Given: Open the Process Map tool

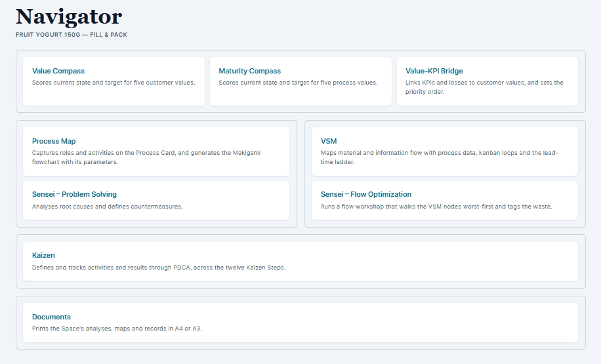Looking at the screenshot, I should (x=156, y=152).
